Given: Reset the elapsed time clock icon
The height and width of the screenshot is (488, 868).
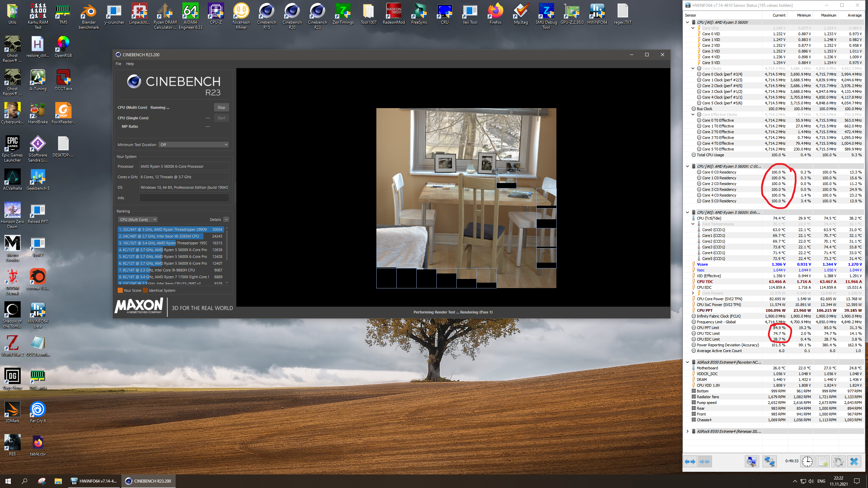Looking at the screenshot, I should [807, 462].
